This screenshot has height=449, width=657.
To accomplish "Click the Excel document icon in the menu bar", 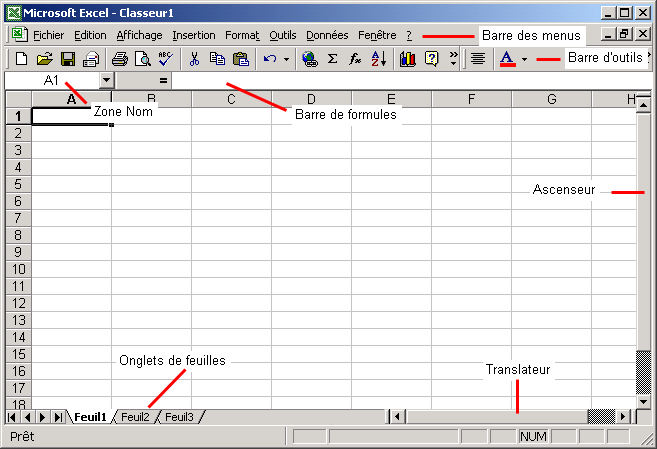I will [19, 35].
